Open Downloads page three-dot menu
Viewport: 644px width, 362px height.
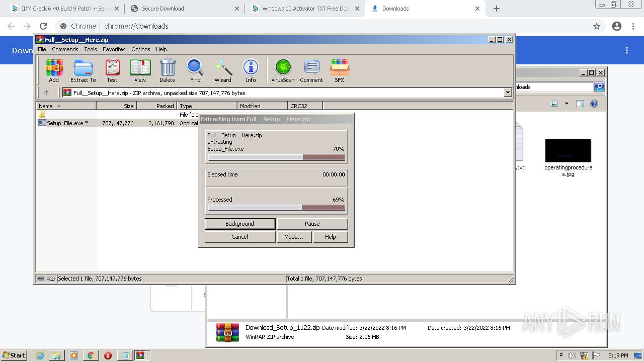[627, 50]
